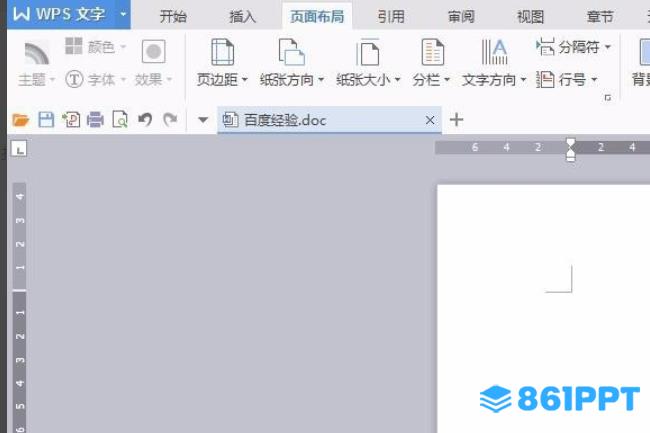Open the 分栏 dropdown menu

(x=446, y=80)
